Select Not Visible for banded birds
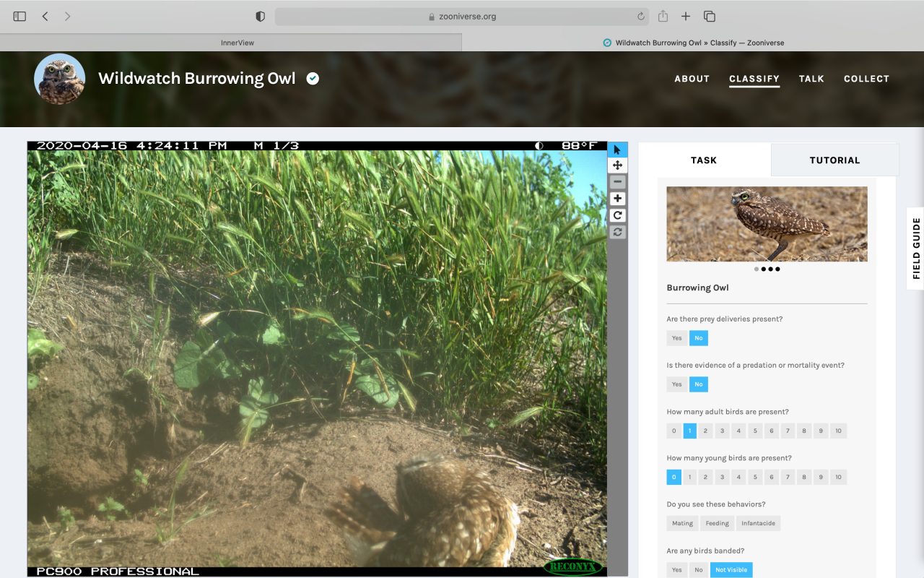Viewport: 924px width, 578px height. 731,569
